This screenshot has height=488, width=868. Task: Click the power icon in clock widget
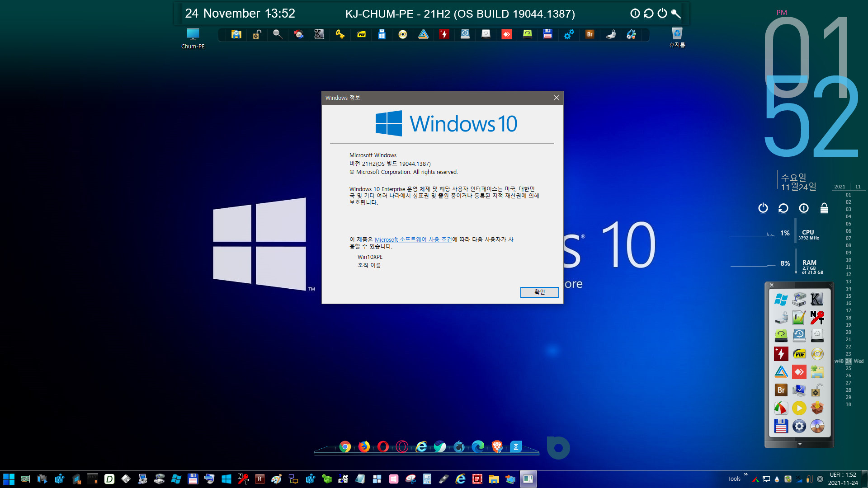pyautogui.click(x=763, y=208)
